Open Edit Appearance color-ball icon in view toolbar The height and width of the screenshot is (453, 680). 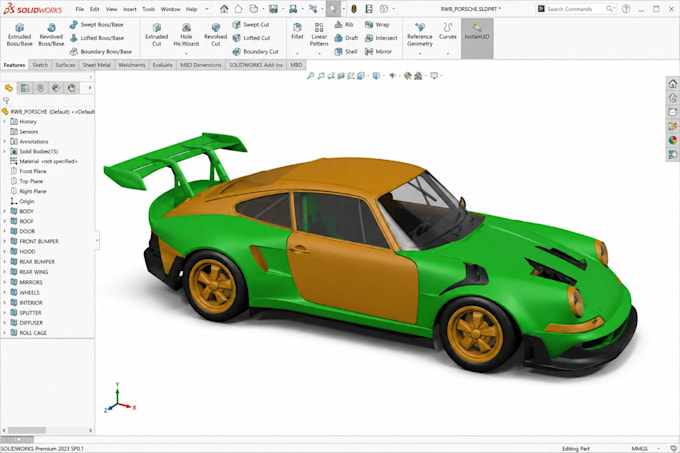click(408, 76)
